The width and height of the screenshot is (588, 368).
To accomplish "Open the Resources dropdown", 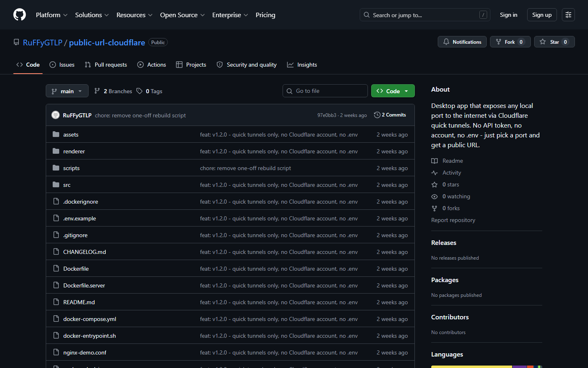I will pyautogui.click(x=134, y=15).
